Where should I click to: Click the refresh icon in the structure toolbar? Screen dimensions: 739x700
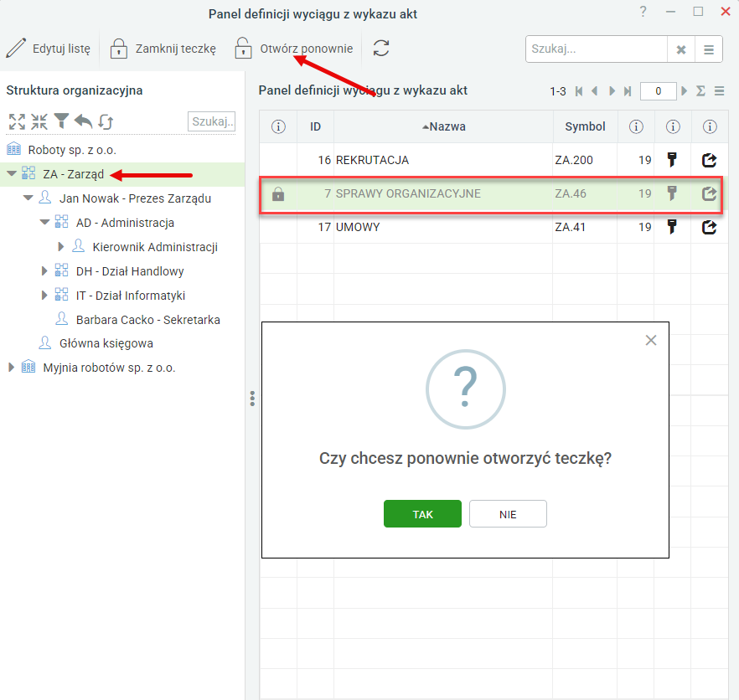click(x=106, y=121)
